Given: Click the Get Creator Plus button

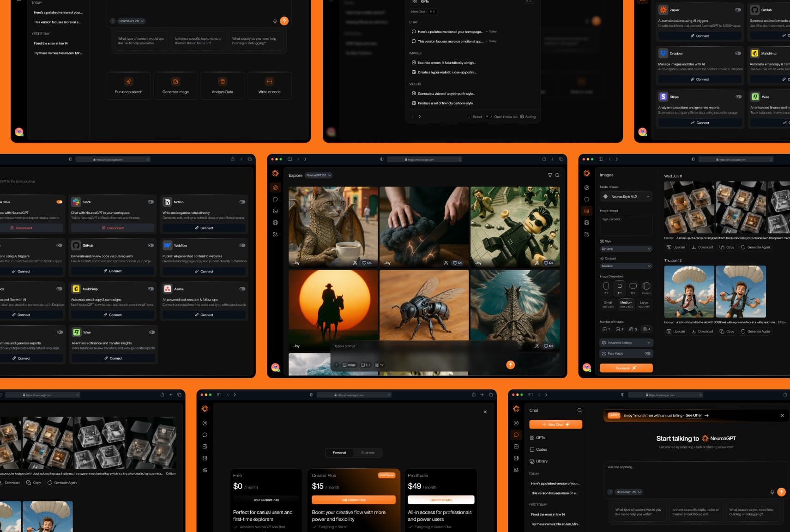Looking at the screenshot, I should click(353, 500).
